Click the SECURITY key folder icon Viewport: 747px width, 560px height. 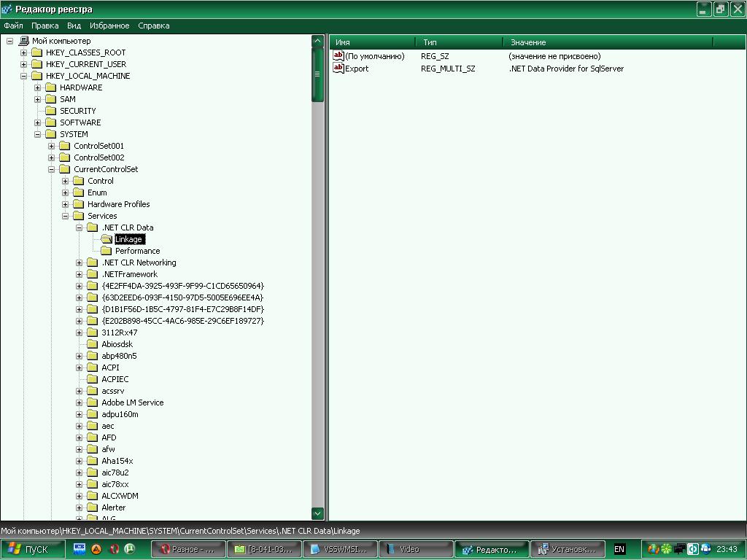pos(51,111)
